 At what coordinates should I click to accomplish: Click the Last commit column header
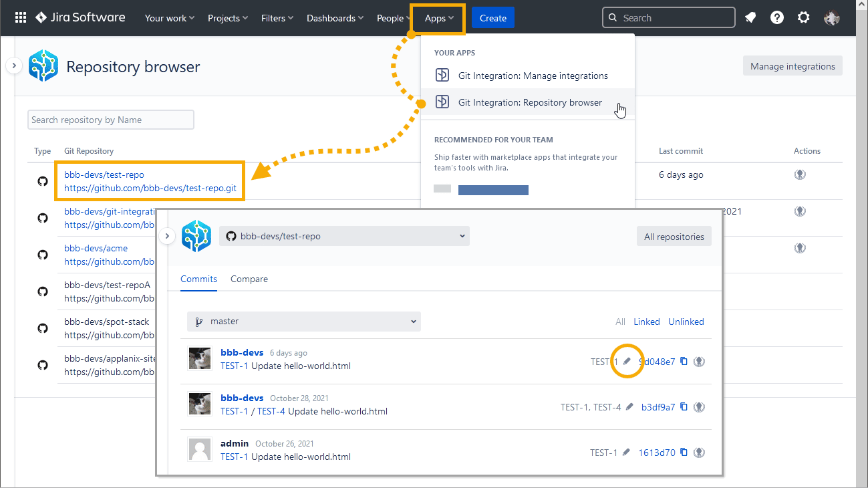pyautogui.click(x=681, y=151)
